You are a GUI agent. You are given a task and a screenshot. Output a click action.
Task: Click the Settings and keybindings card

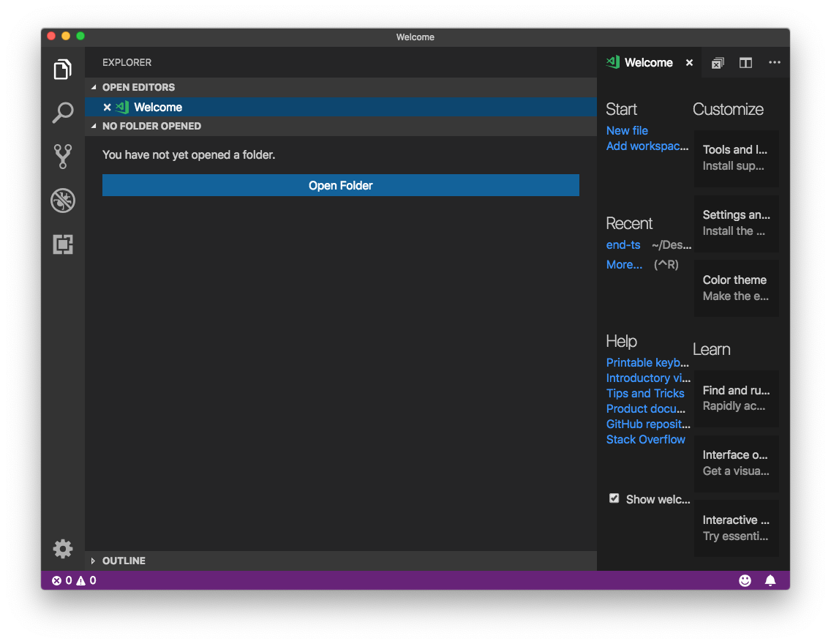tap(737, 223)
